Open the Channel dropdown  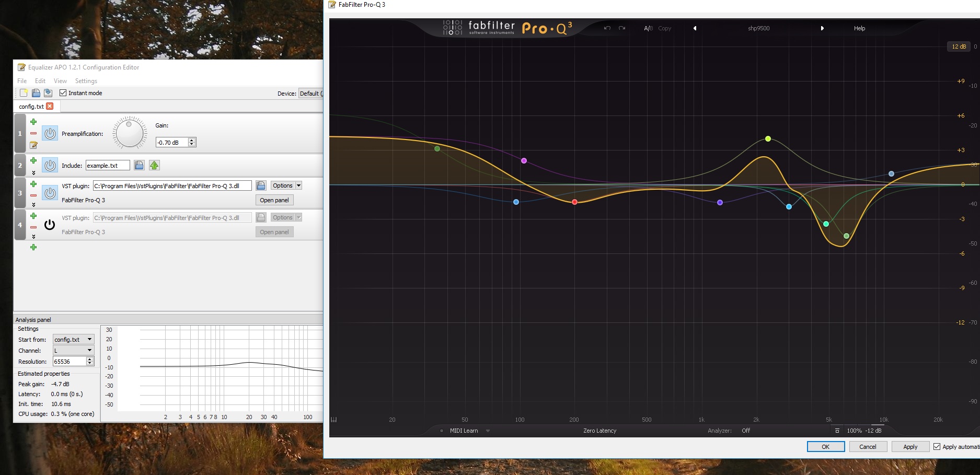pos(73,350)
